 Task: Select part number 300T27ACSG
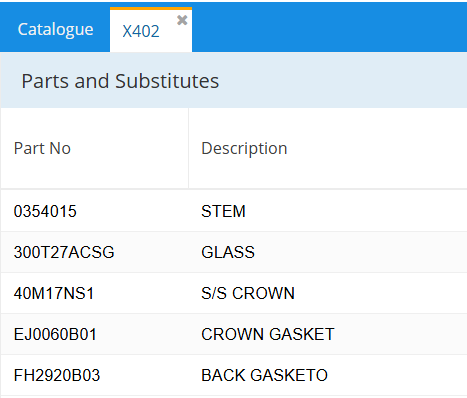[x=64, y=252]
